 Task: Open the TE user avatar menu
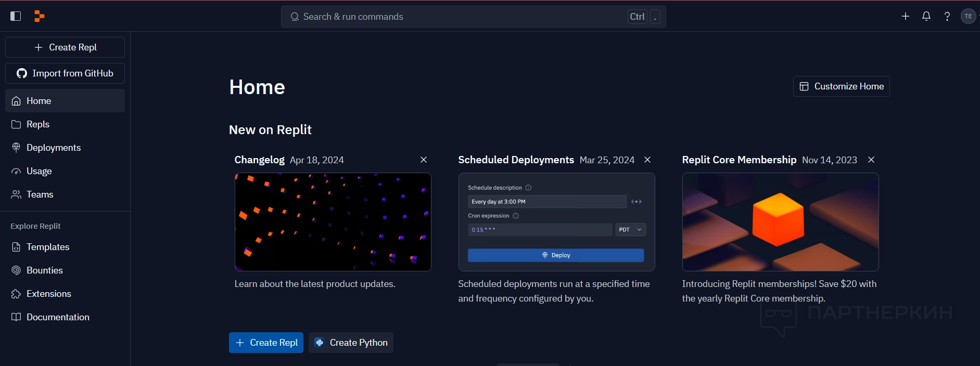968,16
